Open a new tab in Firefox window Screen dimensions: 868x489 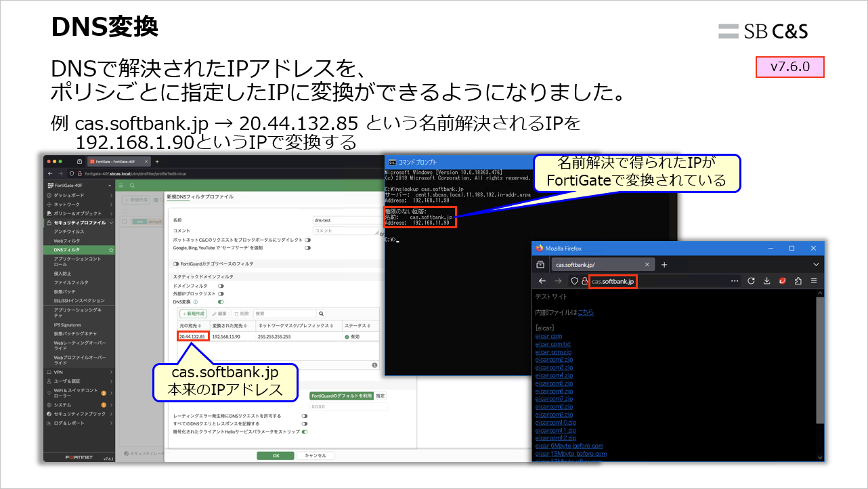click(x=664, y=264)
